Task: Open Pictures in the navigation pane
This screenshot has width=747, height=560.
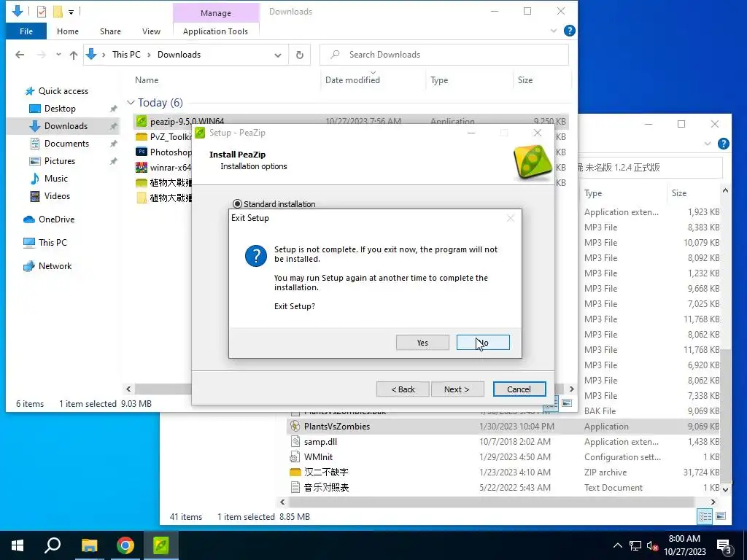Action: coord(60,161)
